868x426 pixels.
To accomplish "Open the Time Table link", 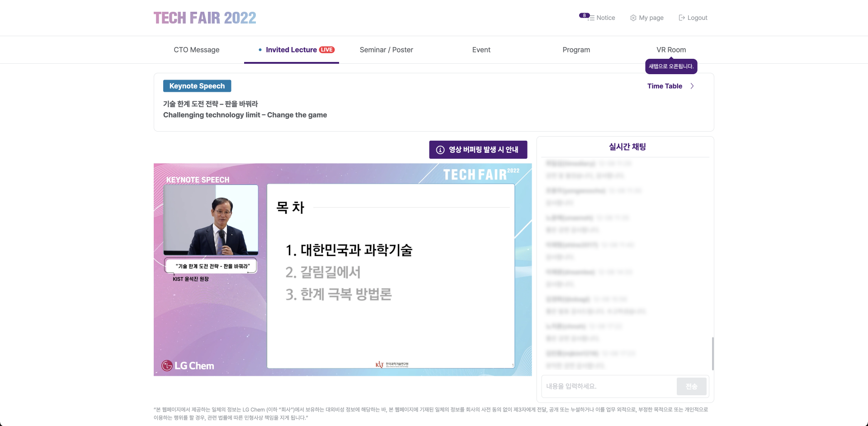I will (x=665, y=86).
